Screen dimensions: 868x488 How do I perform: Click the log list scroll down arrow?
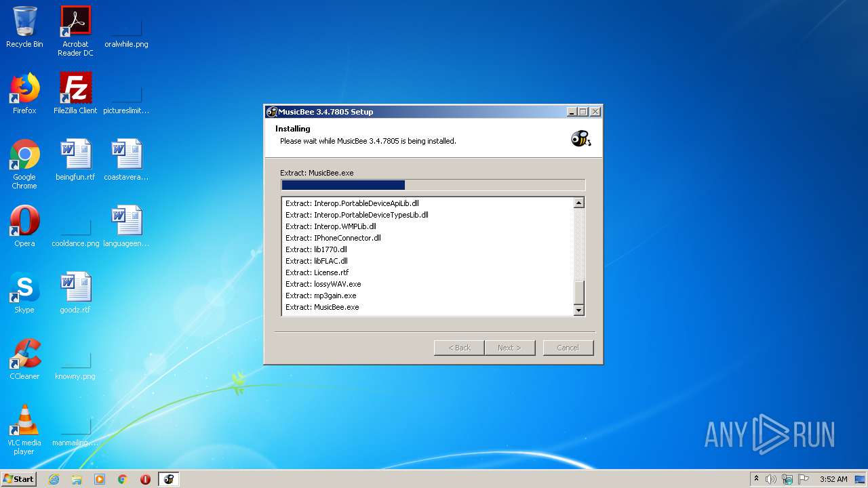point(579,310)
